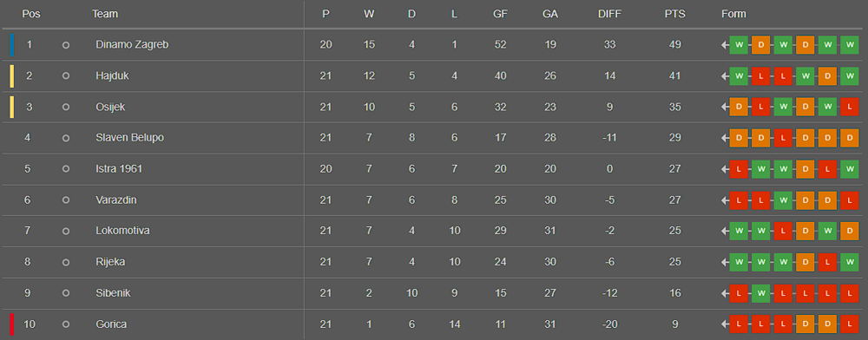Click the Team column header
This screenshot has height=340, width=868.
[105, 15]
